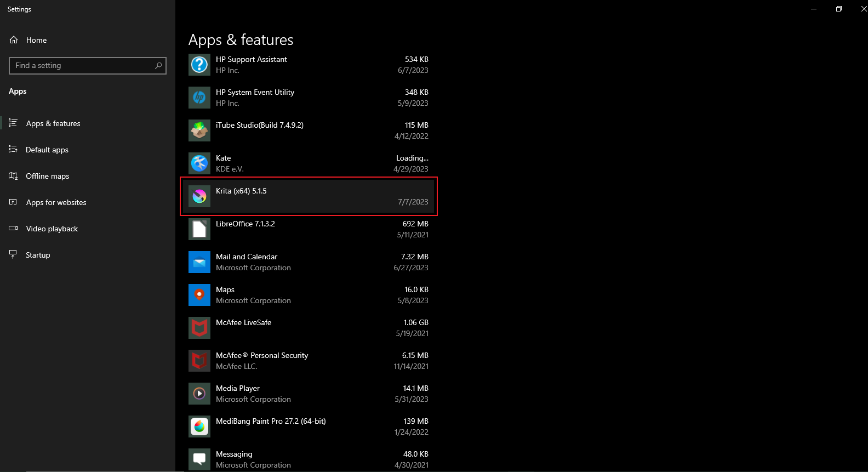Select HP System Event Utility entry
The width and height of the screenshot is (868, 472).
click(x=255, y=92)
